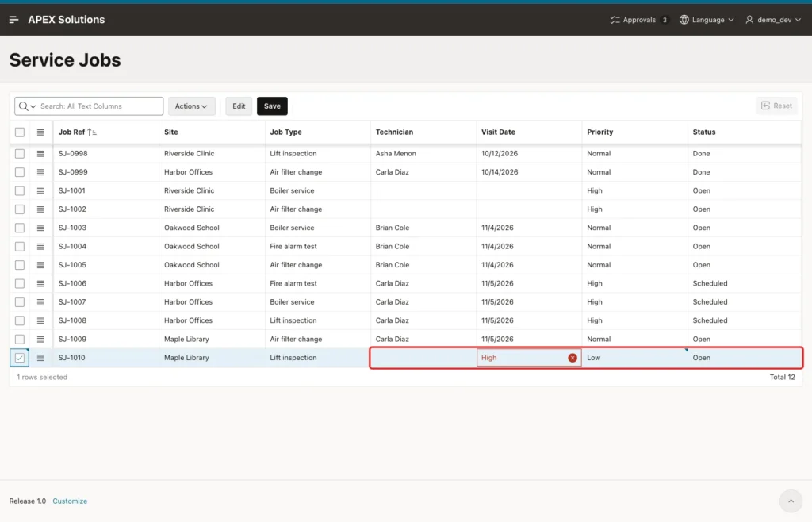
Task: Open the Approvals list
Action: pyautogui.click(x=639, y=20)
